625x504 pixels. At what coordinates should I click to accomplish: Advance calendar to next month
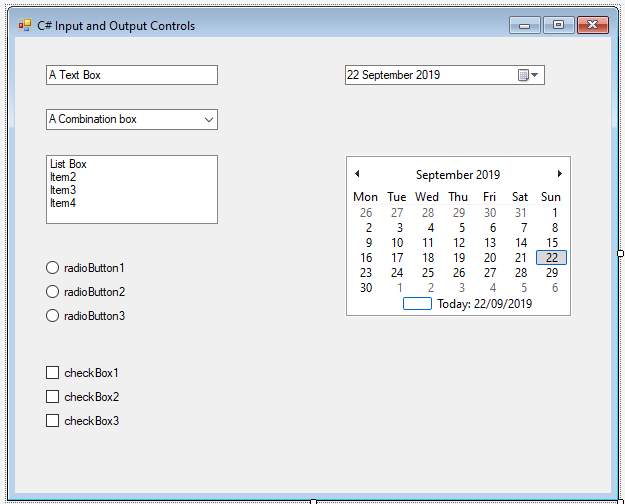coord(559,174)
